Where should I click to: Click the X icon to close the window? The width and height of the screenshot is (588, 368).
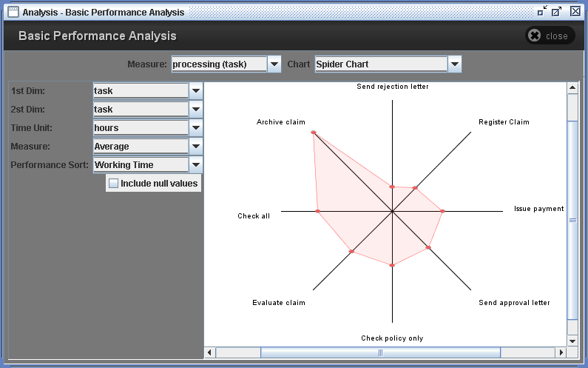(x=575, y=12)
